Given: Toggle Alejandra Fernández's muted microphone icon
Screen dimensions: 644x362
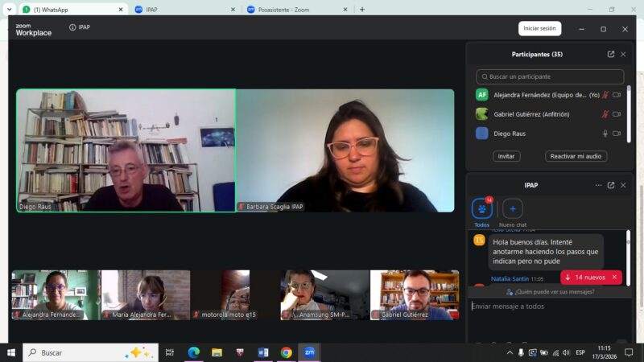Looking at the screenshot, I should 605,94.
